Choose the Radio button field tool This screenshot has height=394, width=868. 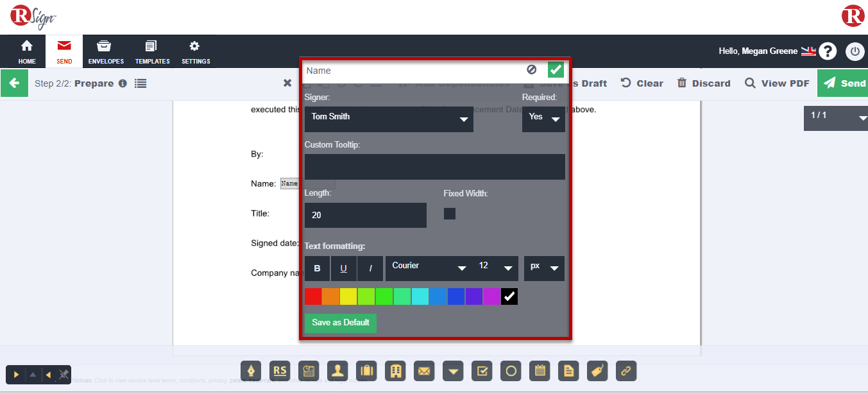pos(511,371)
